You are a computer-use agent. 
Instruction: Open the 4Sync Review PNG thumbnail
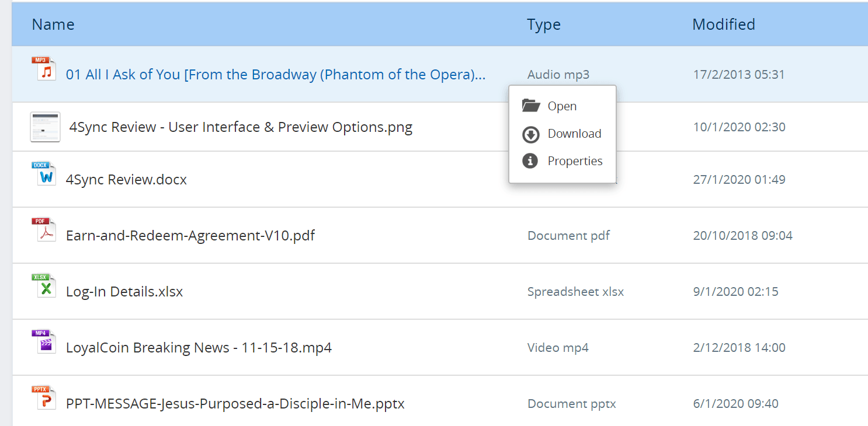[45, 127]
